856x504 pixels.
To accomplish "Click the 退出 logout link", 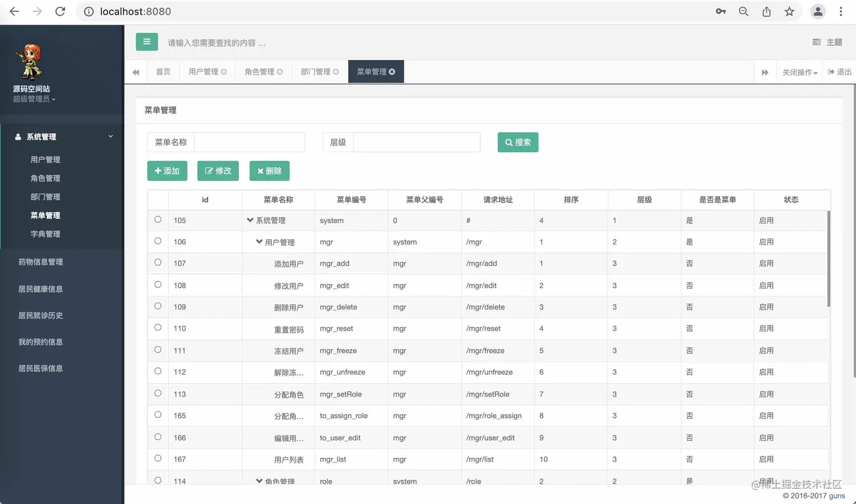I will [x=840, y=72].
